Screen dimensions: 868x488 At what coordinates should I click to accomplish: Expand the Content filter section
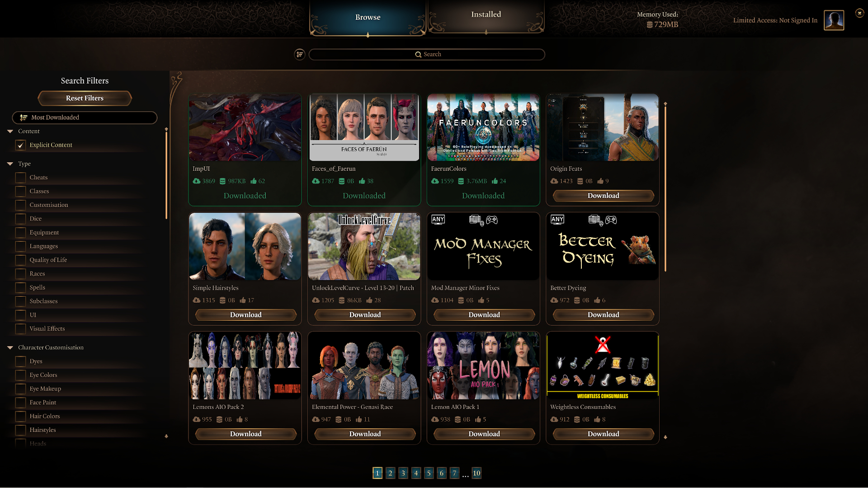coord(10,131)
